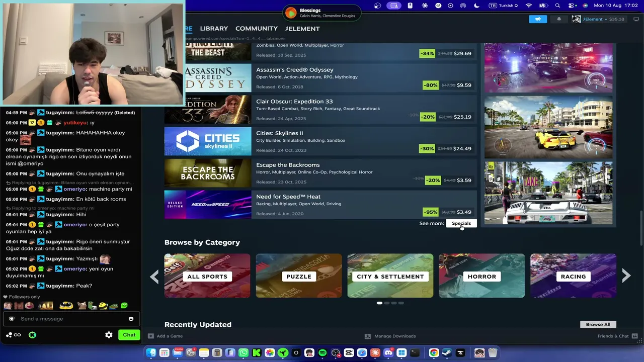Select the second category carousel page dot
Screen dimensions: 644x362
(x=386, y=303)
